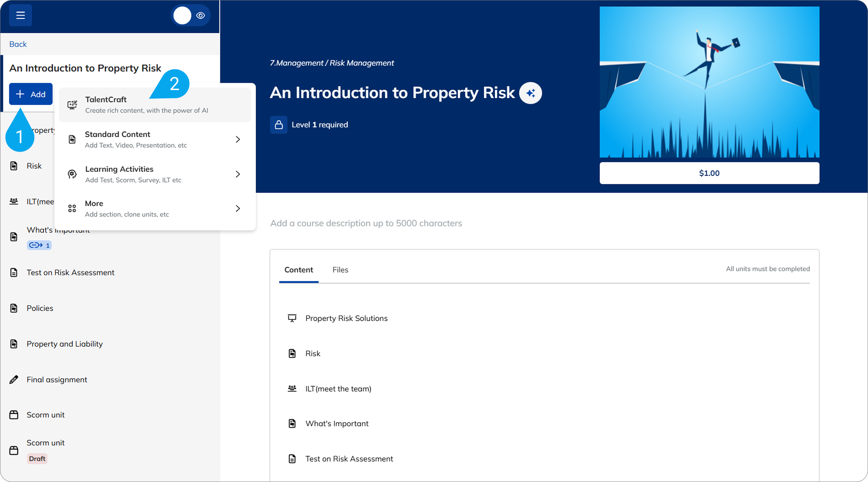Click the Scorm unit box icon with Draft
This screenshot has width=868, height=482.
[14, 450]
